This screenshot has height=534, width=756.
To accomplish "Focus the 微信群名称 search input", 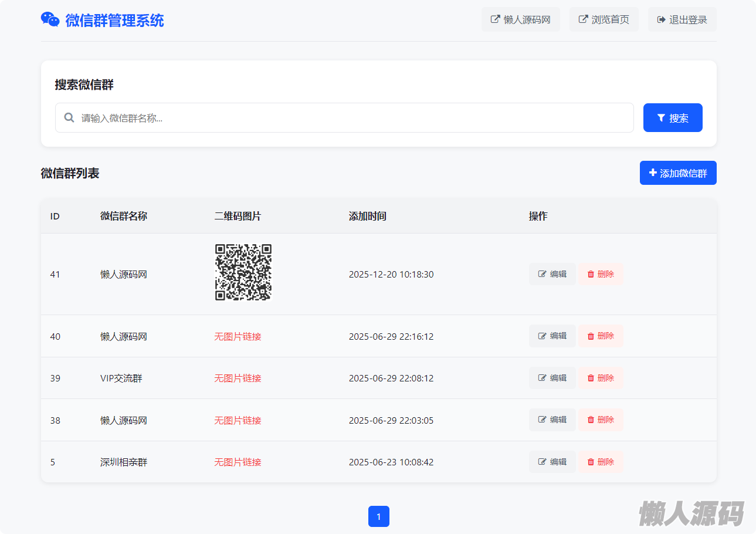I will tap(352, 118).
